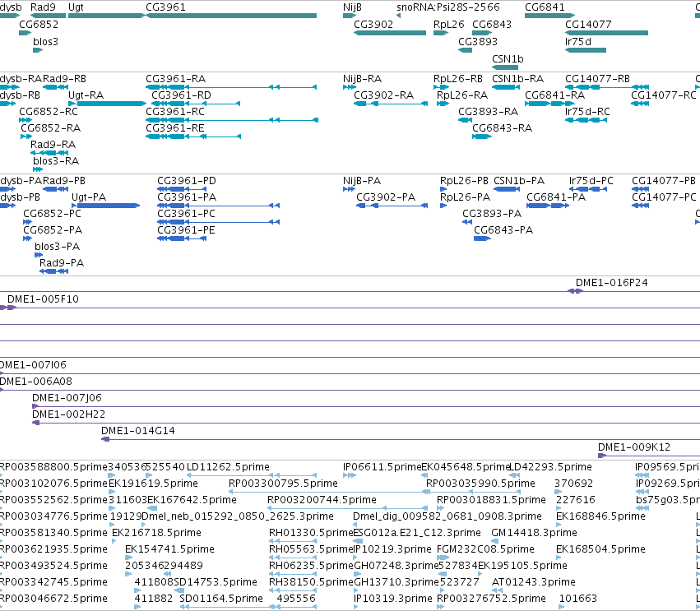Image resolution: width=700 pixels, height=611 pixels.
Task: Select the DME1-002H22 clone label
Action: [68, 414]
